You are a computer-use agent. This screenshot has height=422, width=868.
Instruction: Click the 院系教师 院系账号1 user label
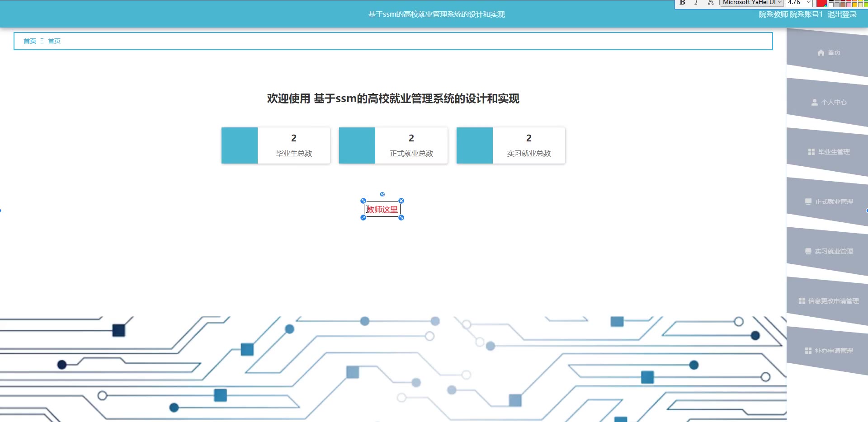[x=790, y=14]
